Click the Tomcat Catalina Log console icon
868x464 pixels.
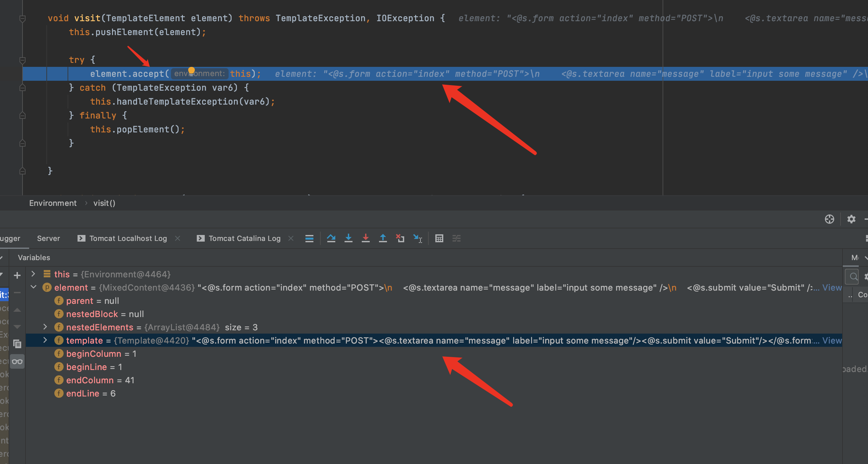200,238
